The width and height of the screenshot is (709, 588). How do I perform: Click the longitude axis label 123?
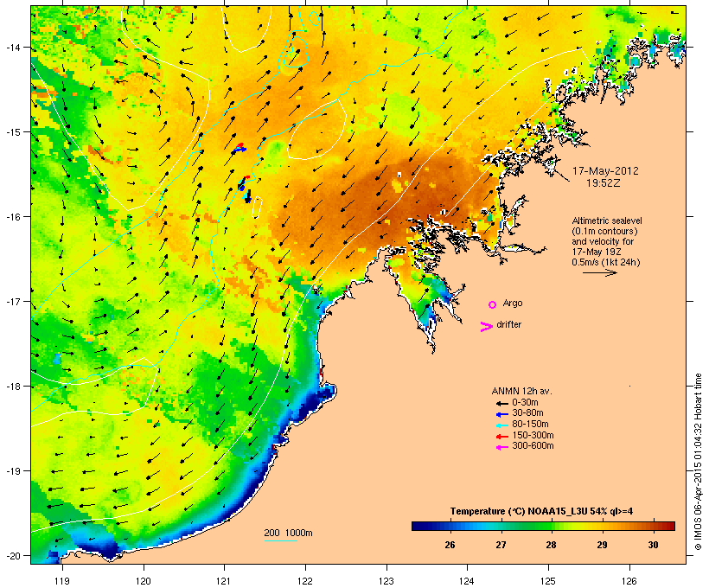pyautogui.click(x=386, y=581)
